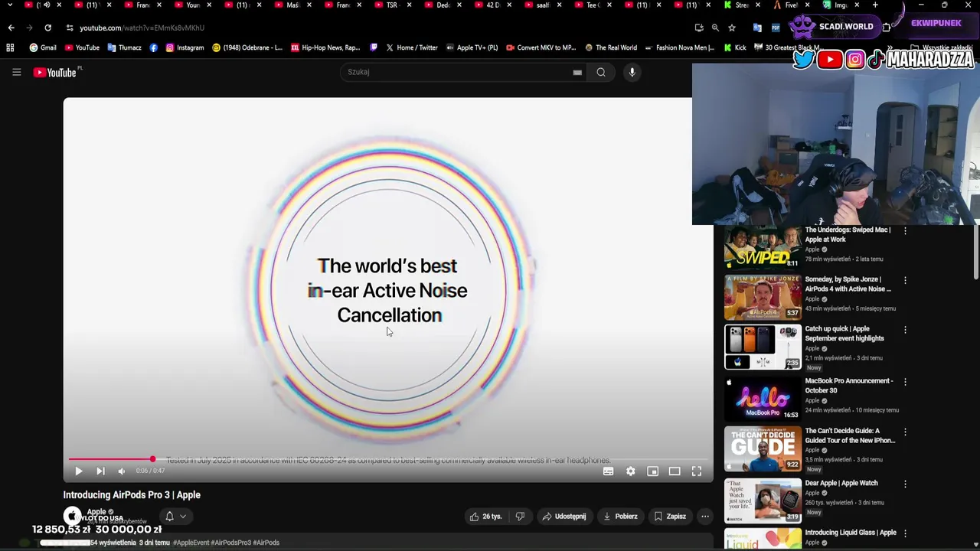
Task: Skip to the next video
Action: [x=100, y=471]
